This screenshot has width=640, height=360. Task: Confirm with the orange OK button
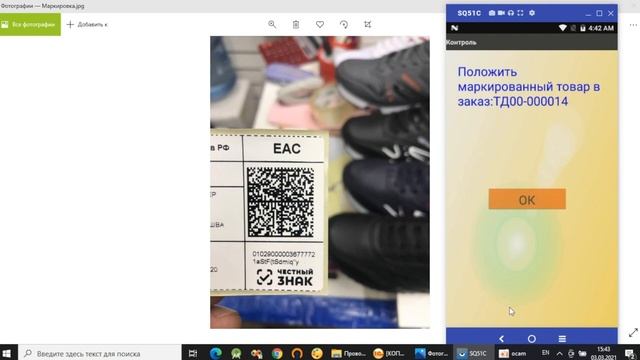coord(527,199)
